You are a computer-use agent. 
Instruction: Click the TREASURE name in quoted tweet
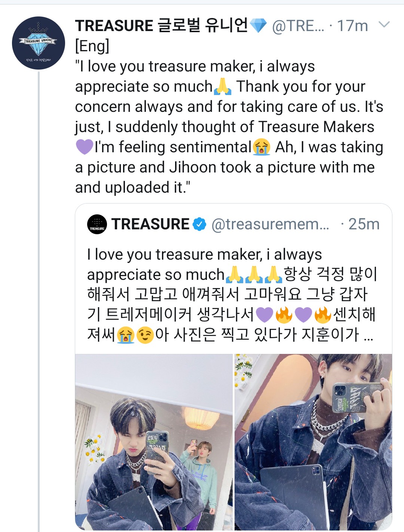coord(150,224)
